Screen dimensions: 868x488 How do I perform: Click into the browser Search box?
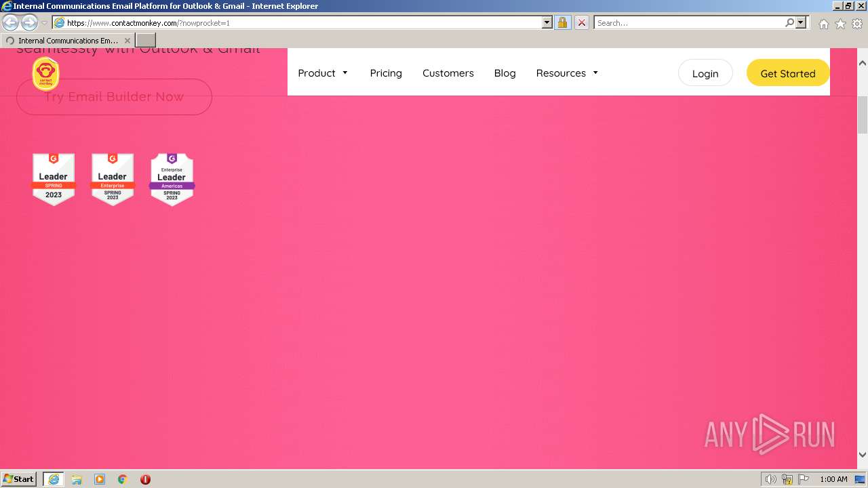point(688,22)
